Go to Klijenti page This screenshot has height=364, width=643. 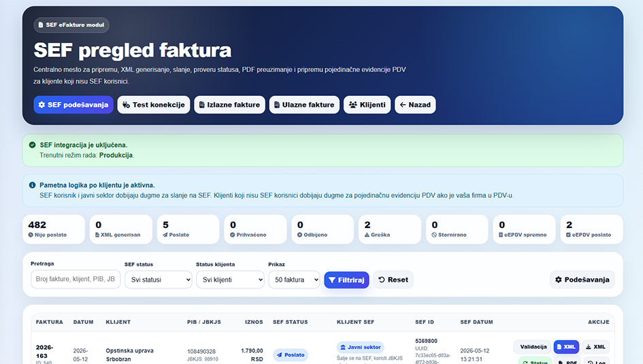tap(367, 105)
